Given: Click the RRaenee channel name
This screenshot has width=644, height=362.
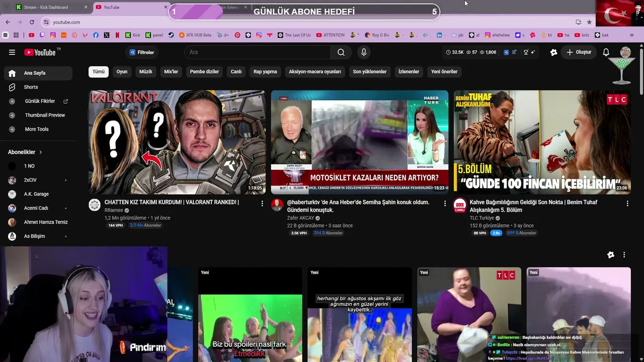Looking at the screenshot, I should [x=114, y=210].
